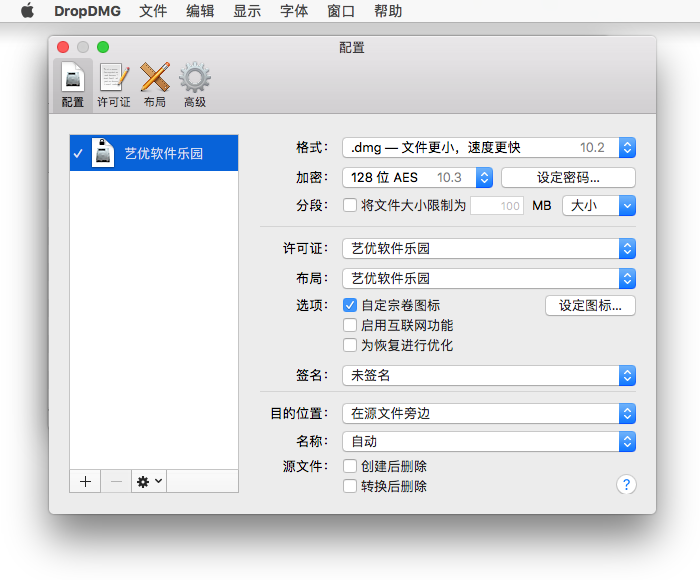Open the 窗口 menu
The width and height of the screenshot is (700, 580).
tap(341, 11)
